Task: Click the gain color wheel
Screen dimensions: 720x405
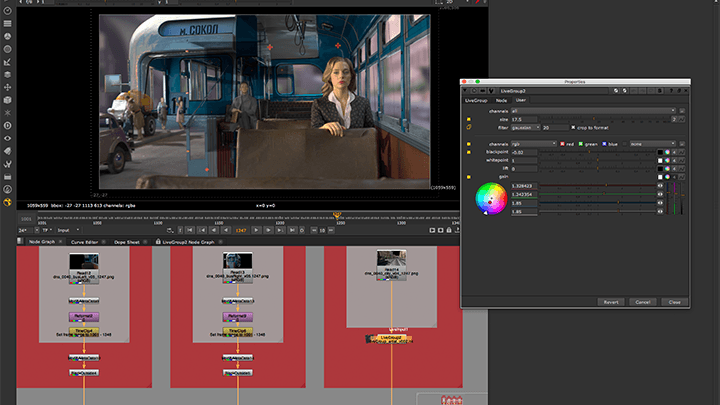Action: click(x=491, y=198)
